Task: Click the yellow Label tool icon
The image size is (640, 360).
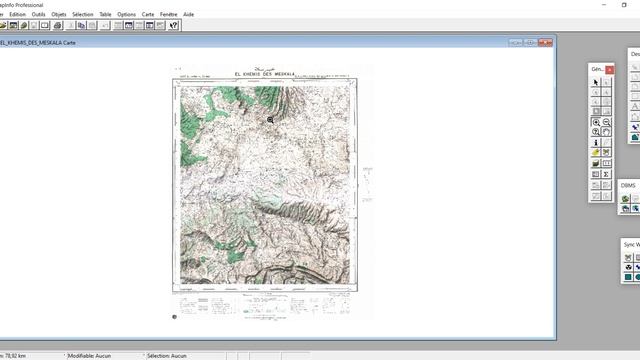Action: 596,153
